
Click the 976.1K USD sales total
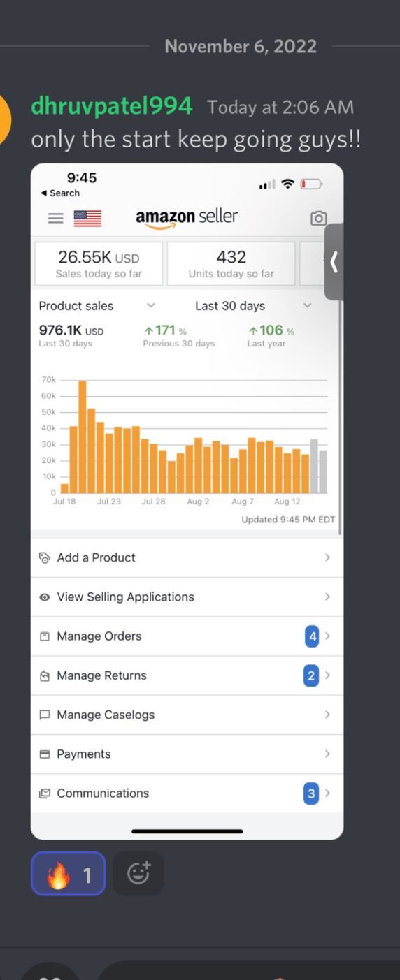tap(71, 331)
